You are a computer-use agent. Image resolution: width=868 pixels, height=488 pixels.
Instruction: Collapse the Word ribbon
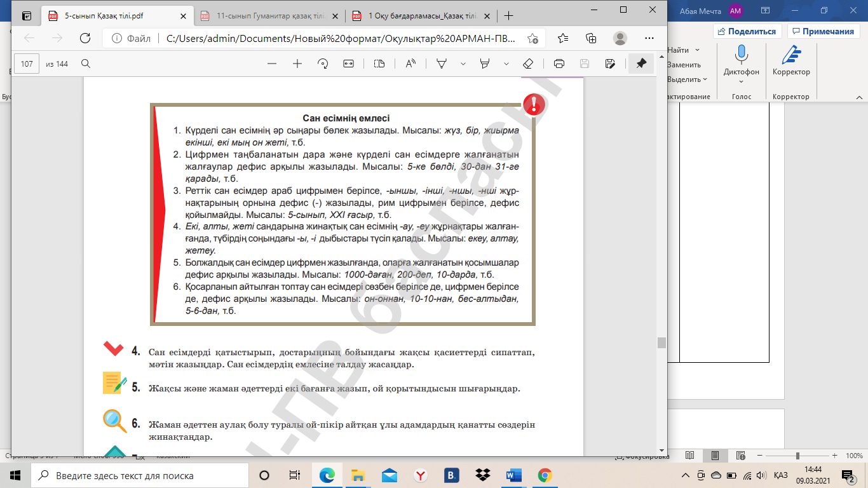pyautogui.click(x=859, y=98)
